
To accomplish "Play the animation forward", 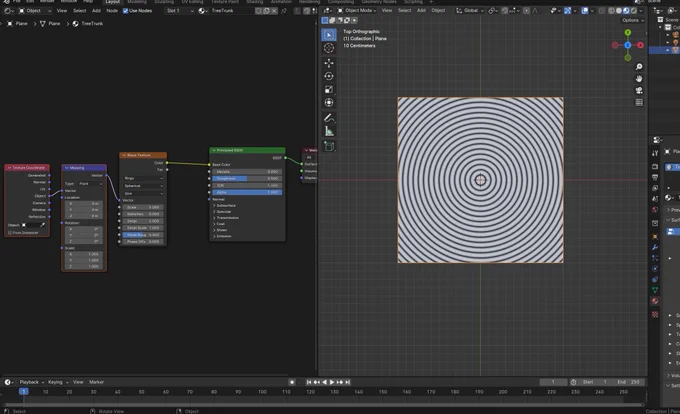I will click(332, 382).
